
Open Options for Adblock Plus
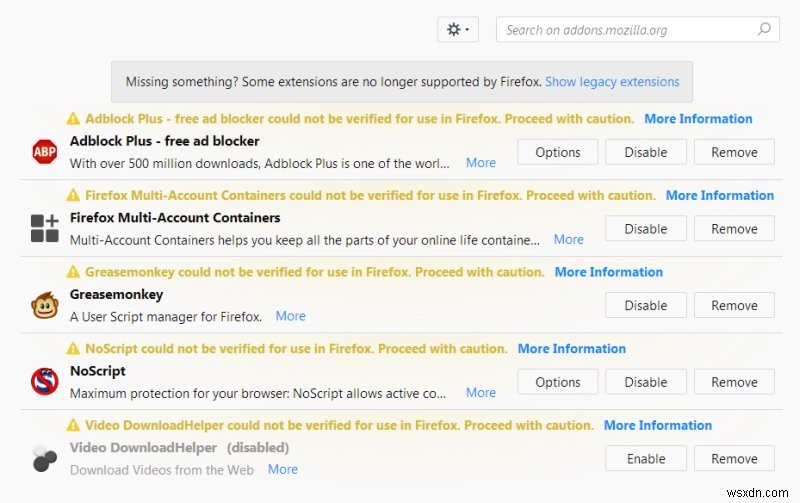[558, 152]
